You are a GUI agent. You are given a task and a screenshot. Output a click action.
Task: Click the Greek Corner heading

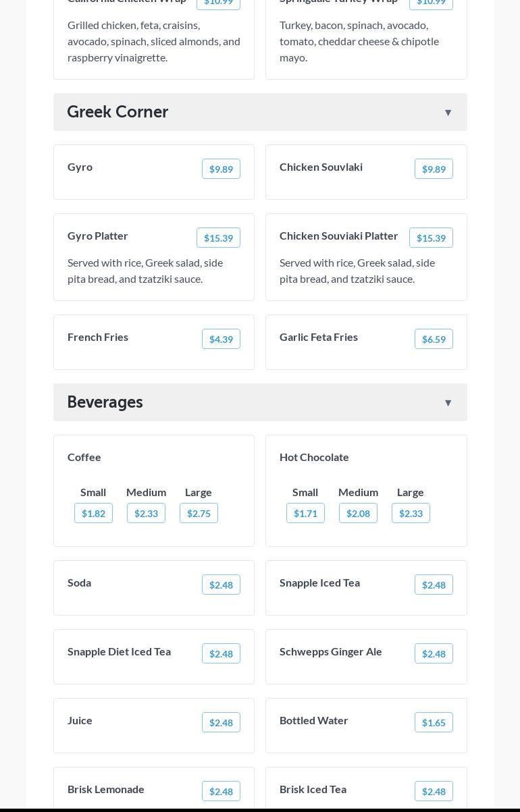click(x=118, y=112)
